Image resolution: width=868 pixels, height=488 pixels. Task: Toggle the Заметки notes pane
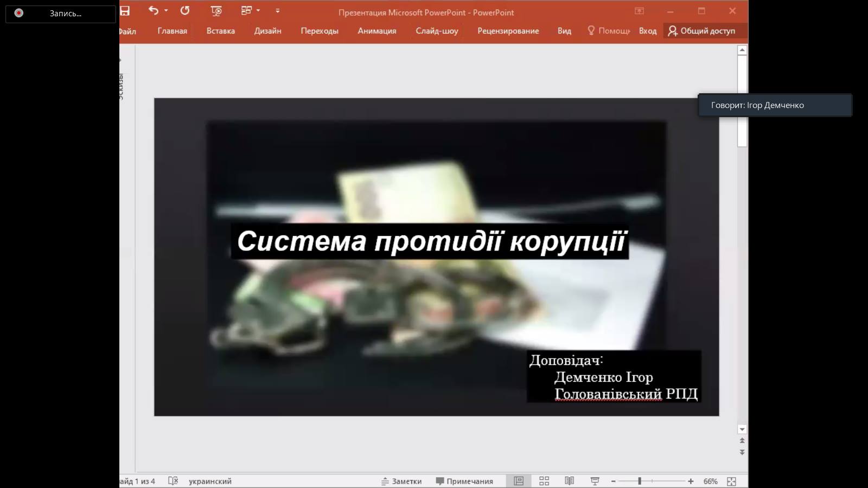[x=401, y=481]
